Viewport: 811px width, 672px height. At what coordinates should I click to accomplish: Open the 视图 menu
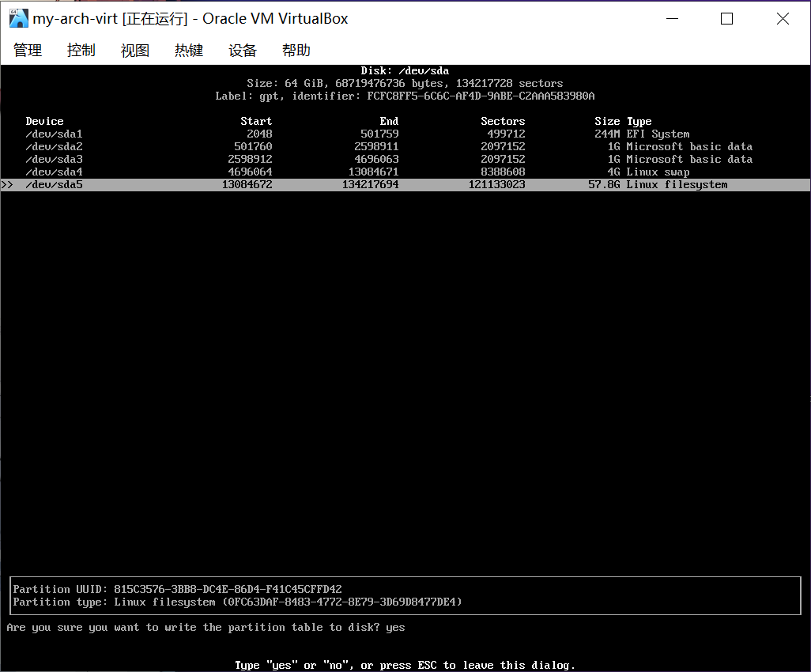point(134,51)
